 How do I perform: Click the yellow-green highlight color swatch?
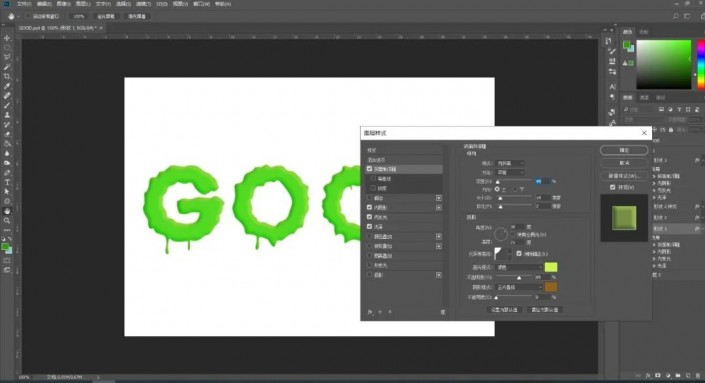(x=551, y=267)
